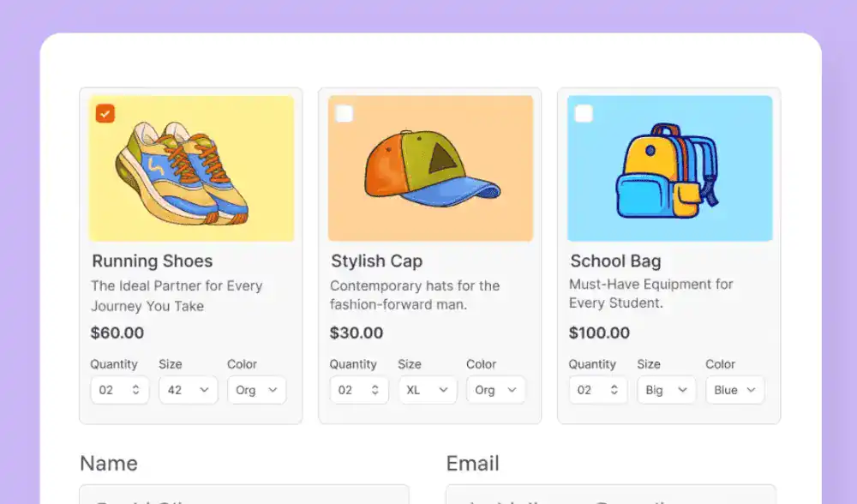Viewport: 857px width, 504px height.
Task: Click the Email input field
Action: 611,495
